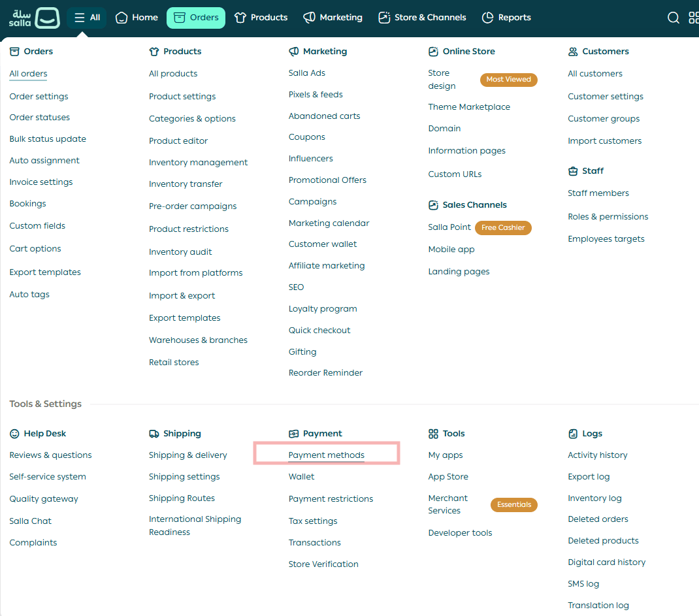This screenshot has width=699, height=616.
Task: Go to Custom URLs
Action: (x=455, y=174)
